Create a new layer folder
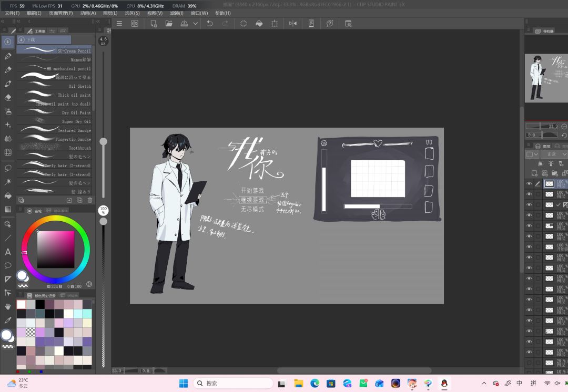Viewport: 568px width, 392px height. click(x=554, y=173)
